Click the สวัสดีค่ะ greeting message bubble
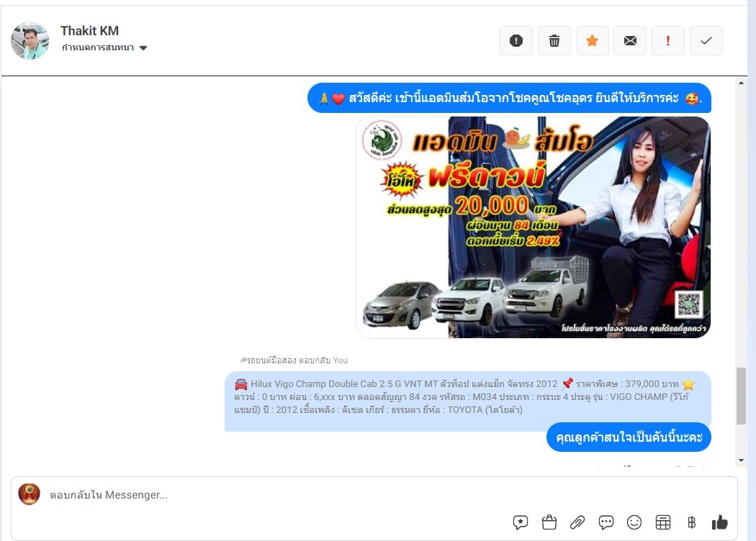 (x=509, y=99)
